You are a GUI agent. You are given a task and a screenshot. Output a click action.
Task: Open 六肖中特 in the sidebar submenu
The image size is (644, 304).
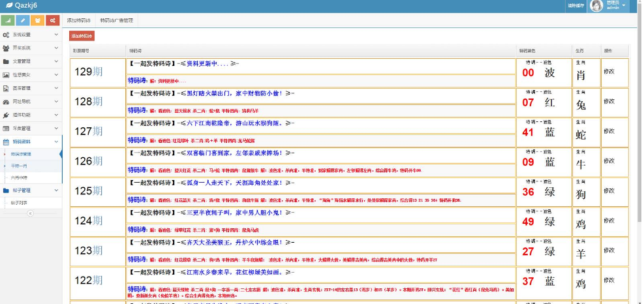(x=21, y=177)
